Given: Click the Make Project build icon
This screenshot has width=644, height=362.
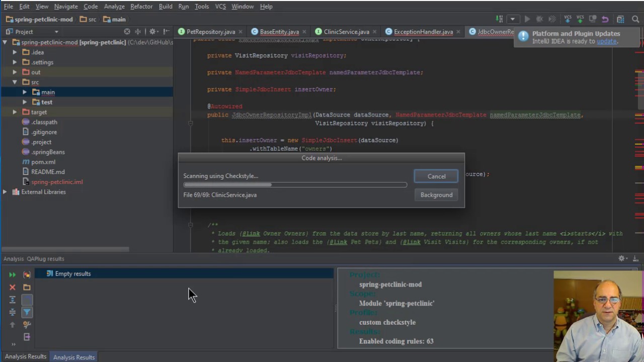Looking at the screenshot, I should pos(499,19).
